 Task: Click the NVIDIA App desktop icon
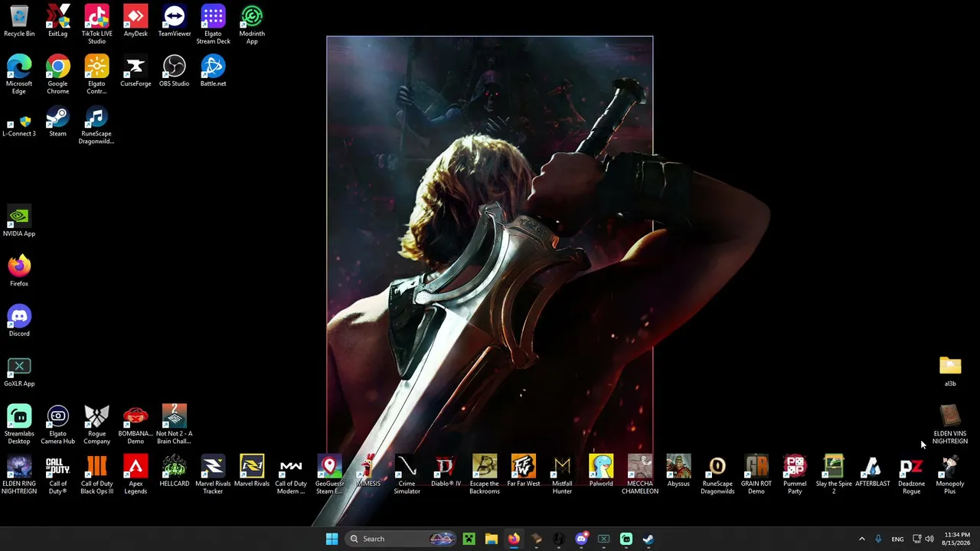pyautogui.click(x=19, y=221)
